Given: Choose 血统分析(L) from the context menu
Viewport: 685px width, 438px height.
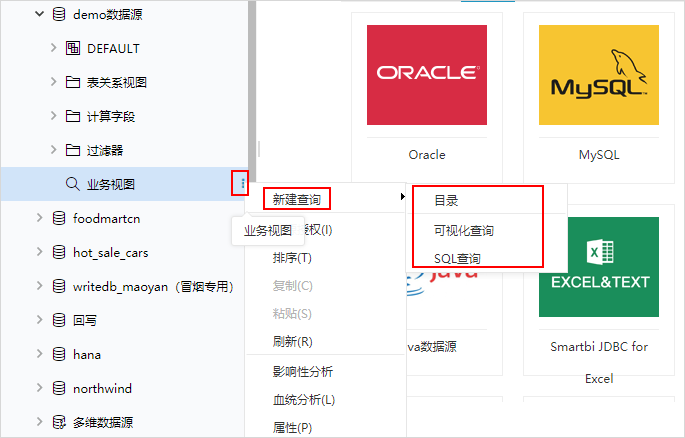Looking at the screenshot, I should click(304, 399).
